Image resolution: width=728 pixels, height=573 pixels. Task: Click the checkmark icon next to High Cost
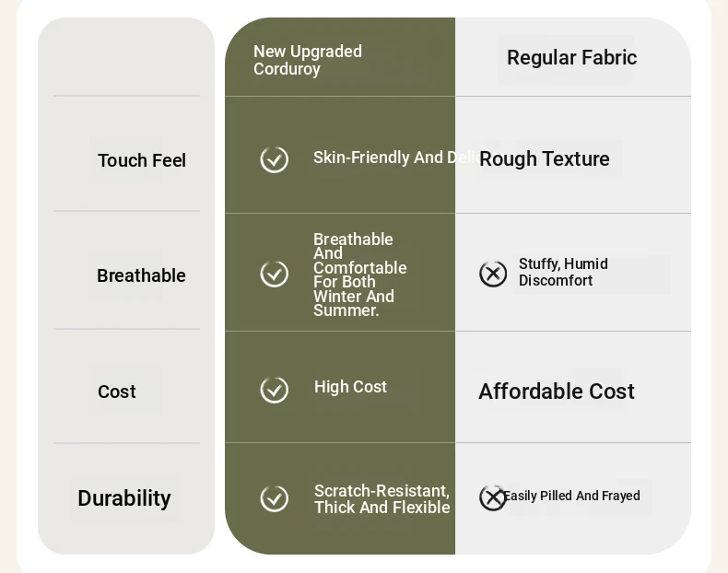274,390
